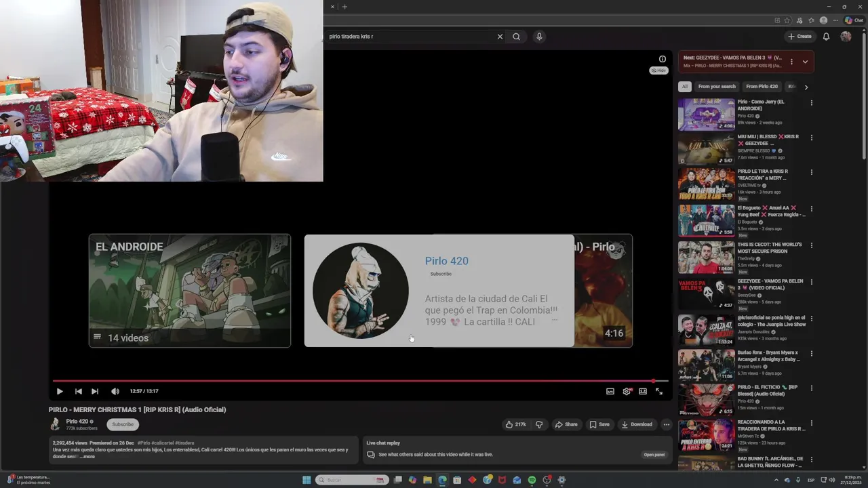868x488 pixels.
Task: Open options for THIS IS CECOT video
Action: [811, 245]
